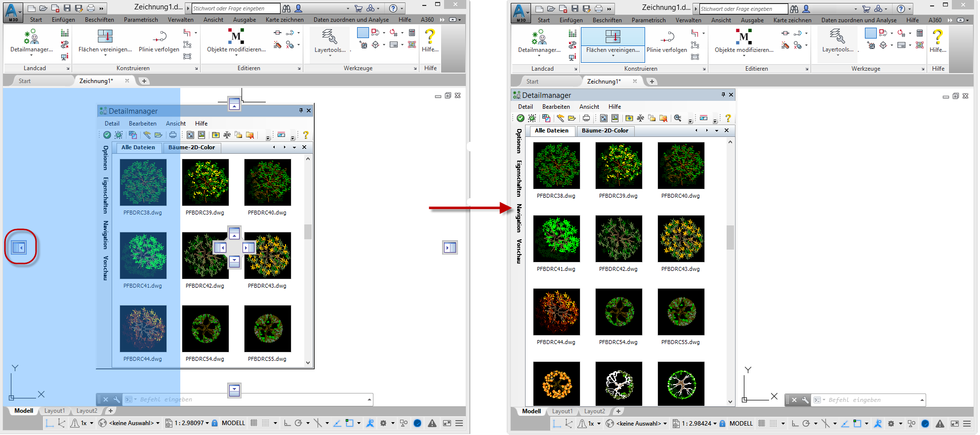Screen dimensions: 980x435
Task: Click the left docking guide circled in red
Action: pyautogui.click(x=19, y=247)
